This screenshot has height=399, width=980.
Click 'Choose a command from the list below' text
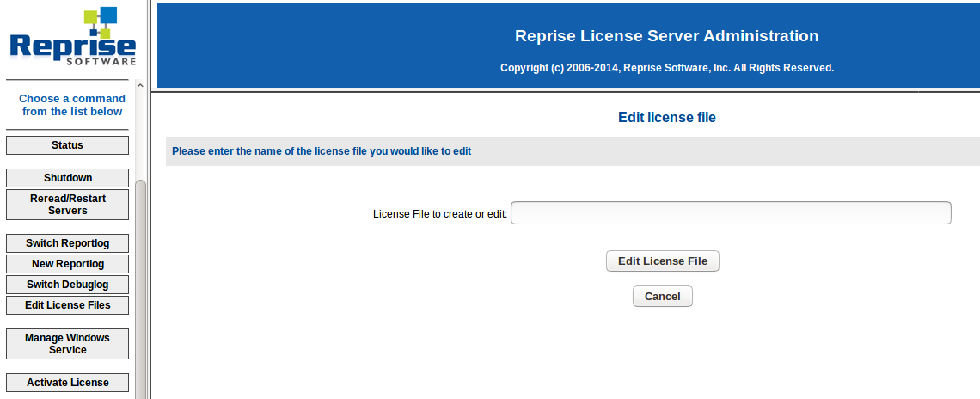[72, 105]
